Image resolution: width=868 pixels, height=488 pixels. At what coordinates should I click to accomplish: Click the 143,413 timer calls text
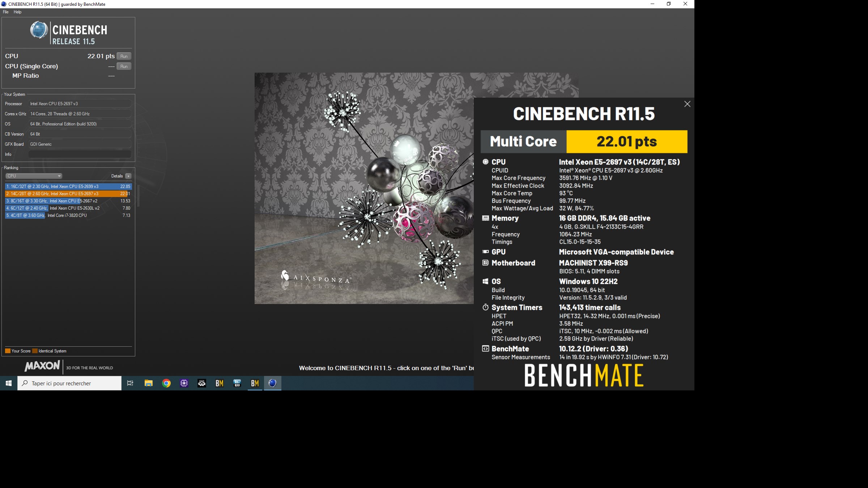tap(590, 308)
